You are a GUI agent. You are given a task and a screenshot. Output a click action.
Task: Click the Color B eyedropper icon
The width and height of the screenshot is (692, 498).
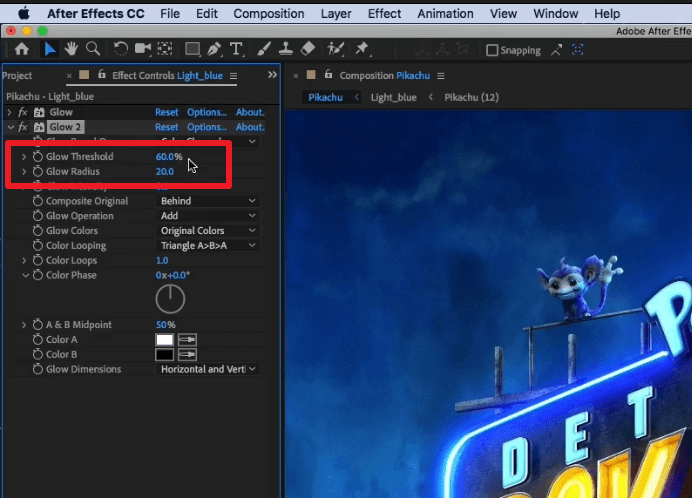(187, 355)
